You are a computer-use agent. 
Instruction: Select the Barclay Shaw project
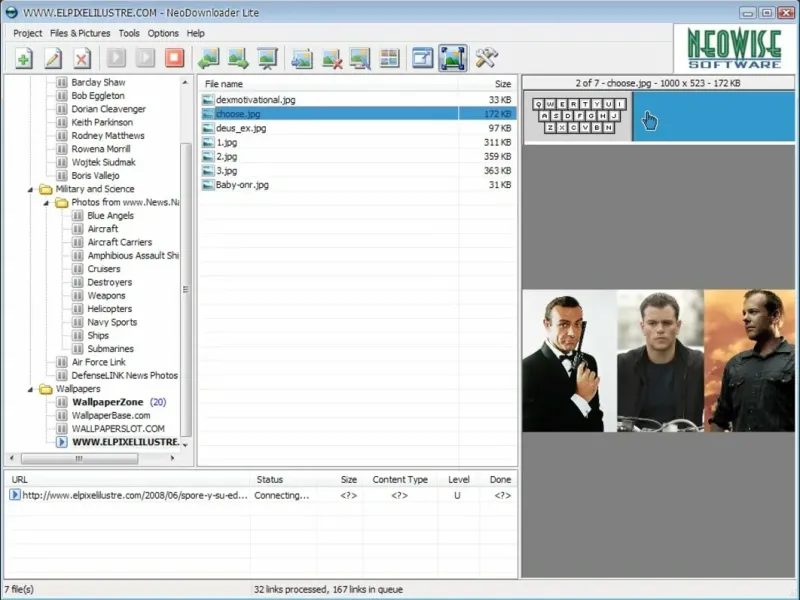click(x=98, y=82)
